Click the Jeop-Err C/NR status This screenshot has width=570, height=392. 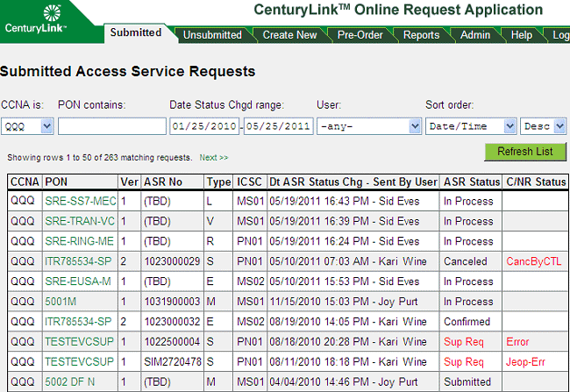pos(525,362)
